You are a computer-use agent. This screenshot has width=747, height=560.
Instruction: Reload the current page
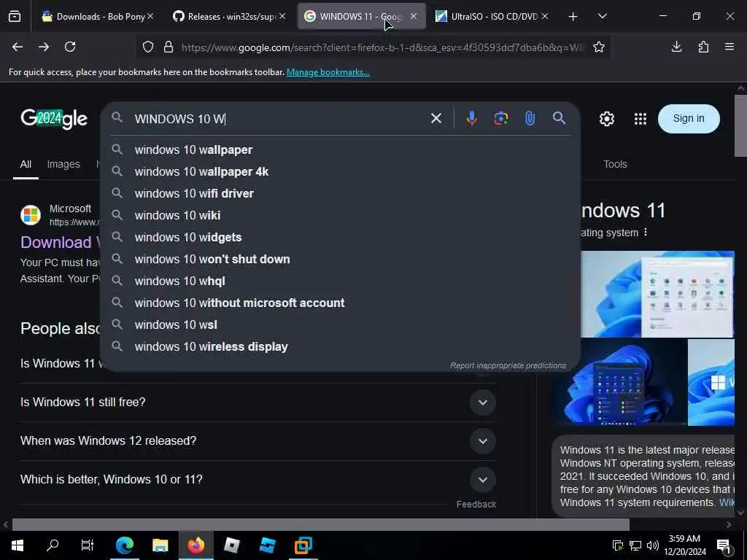[x=70, y=47]
